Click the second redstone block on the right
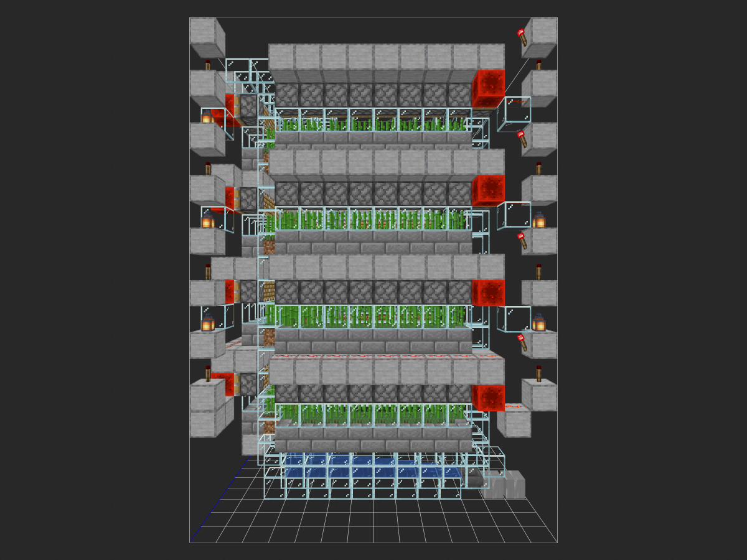This screenshot has width=747, height=560. click(x=489, y=190)
